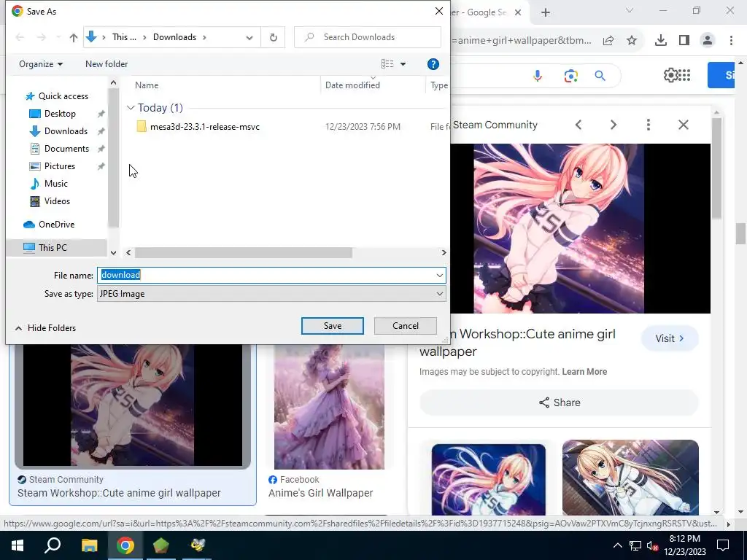Image resolution: width=747 pixels, height=560 pixels.
Task: Bookmark this page with the star
Action: click(x=632, y=41)
